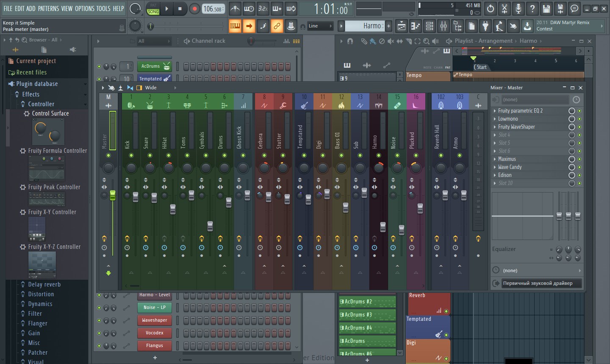Select the playlist draw pencil tool
Image resolution: width=610 pixels, height=364 pixels.
(364, 41)
